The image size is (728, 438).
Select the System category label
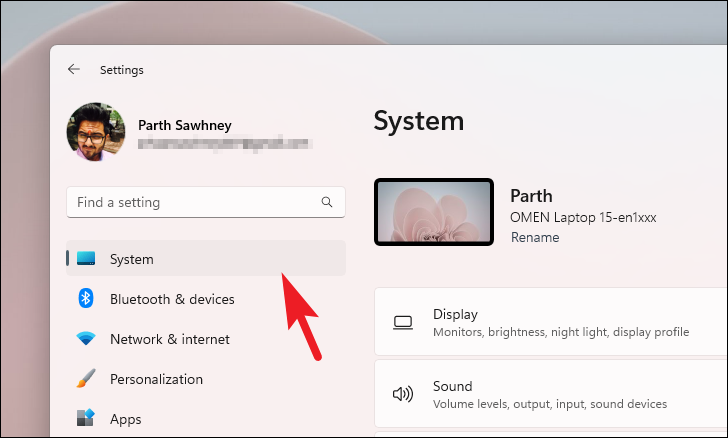click(131, 259)
